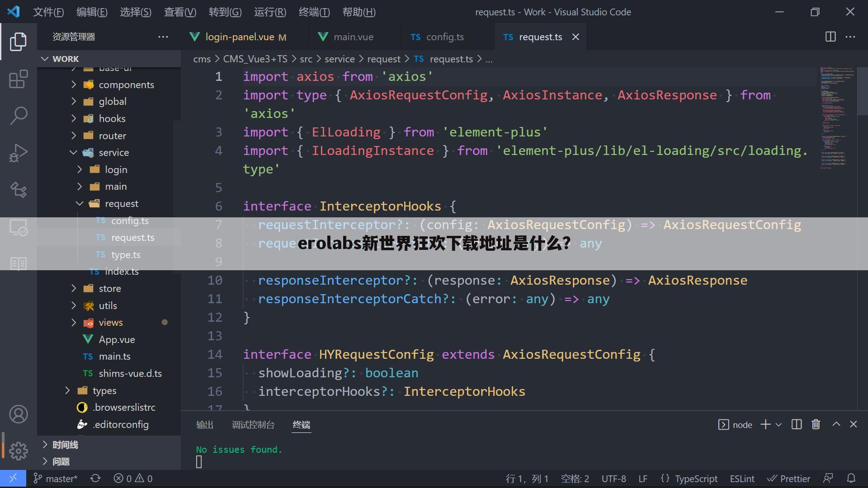The image size is (868, 488).
Task: Open terminal launch profile dropdown arrow
Action: tap(778, 424)
